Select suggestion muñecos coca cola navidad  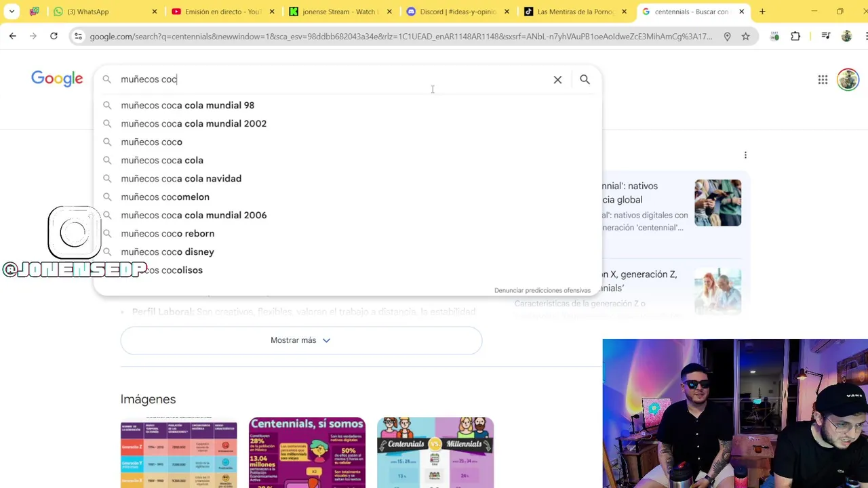(x=347, y=178)
